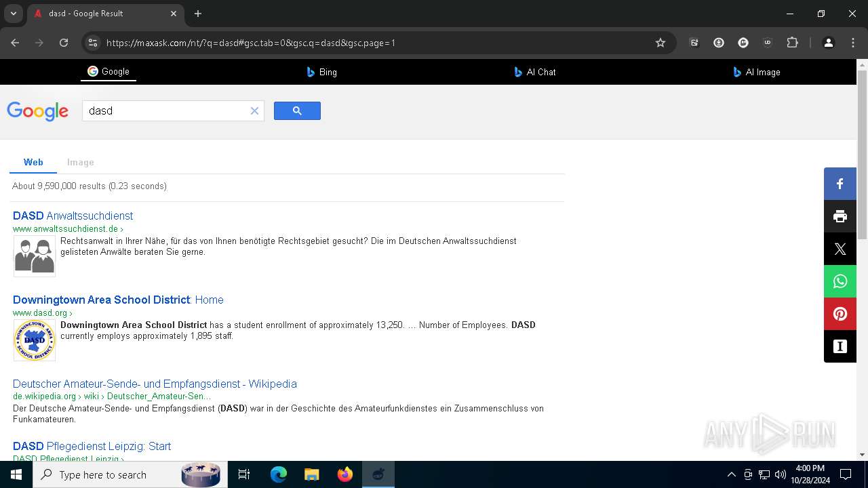
Task: Open the Chrome three-dot menu
Action: point(853,43)
